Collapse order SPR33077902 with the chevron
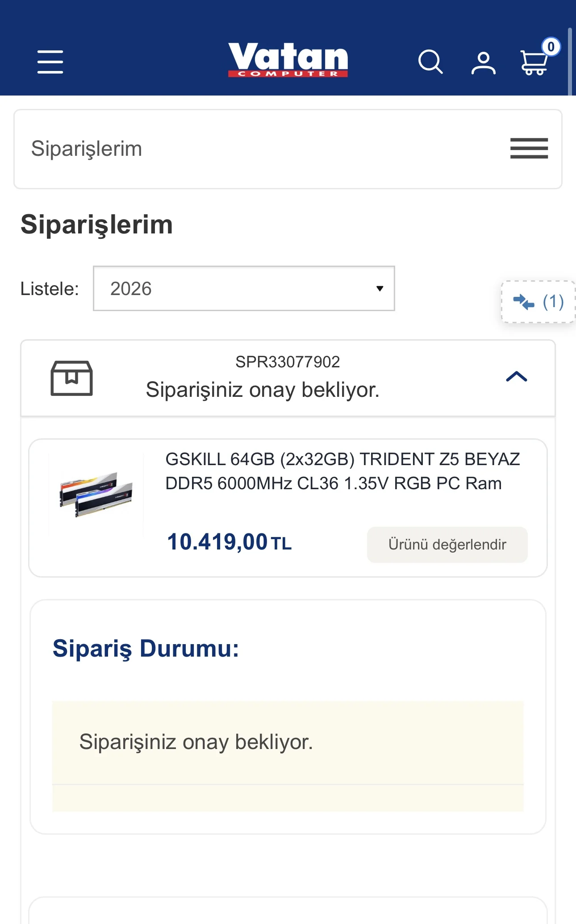The image size is (576, 924). pos(517,377)
